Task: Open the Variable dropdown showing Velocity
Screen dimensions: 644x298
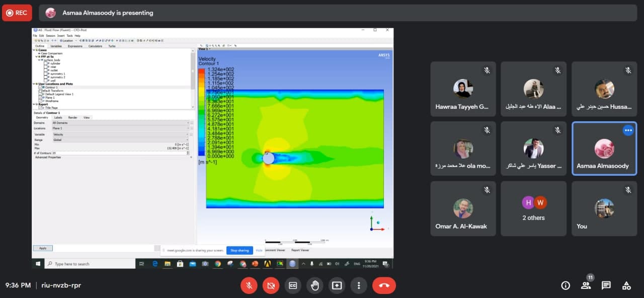Action: pos(121,134)
